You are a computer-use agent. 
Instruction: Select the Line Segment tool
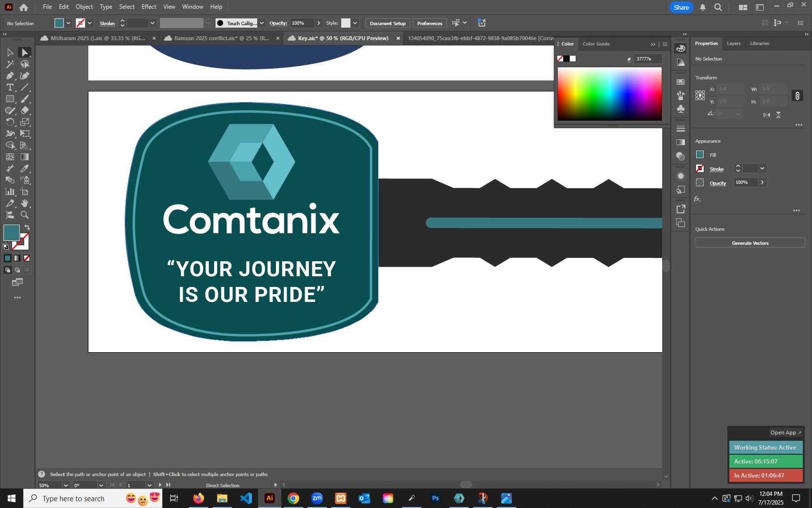pos(25,87)
